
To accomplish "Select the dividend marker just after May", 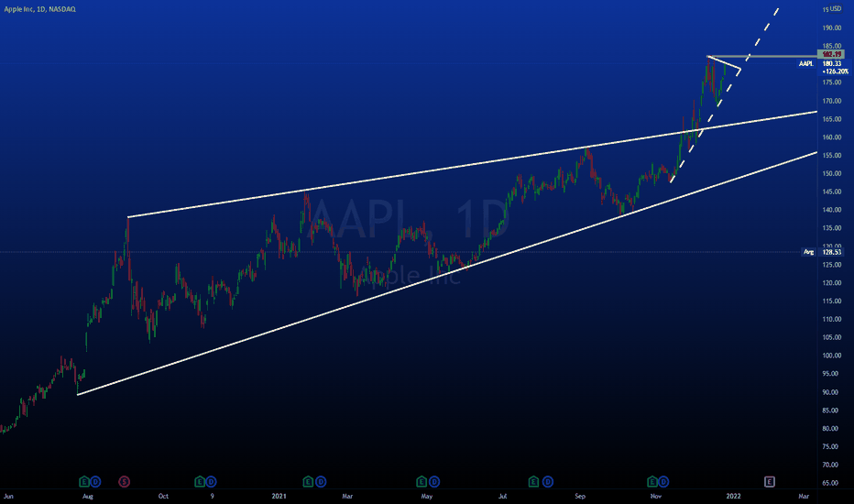I will pos(434,482).
